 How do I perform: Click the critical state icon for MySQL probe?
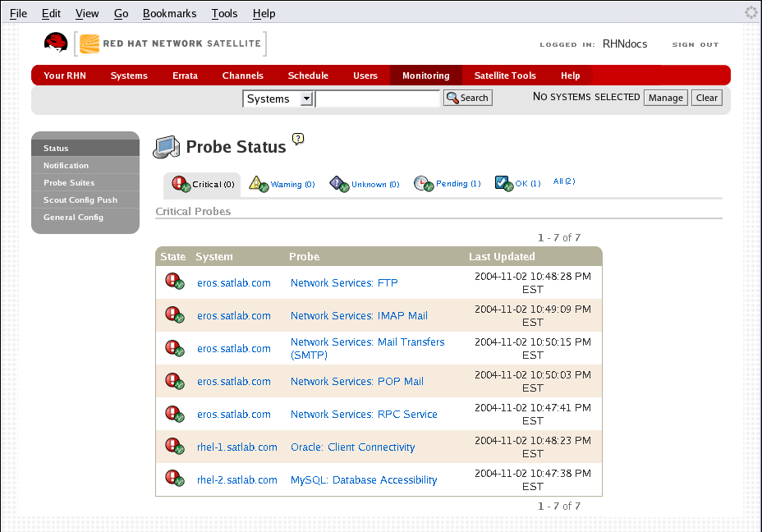click(x=174, y=478)
